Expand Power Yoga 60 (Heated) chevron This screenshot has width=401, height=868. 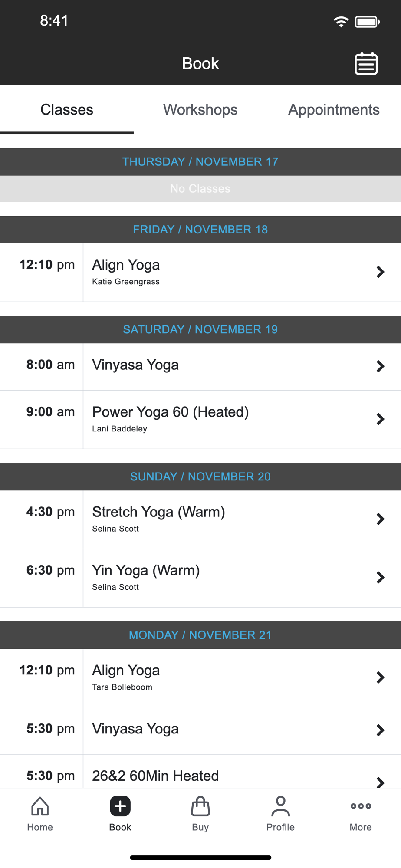380,419
